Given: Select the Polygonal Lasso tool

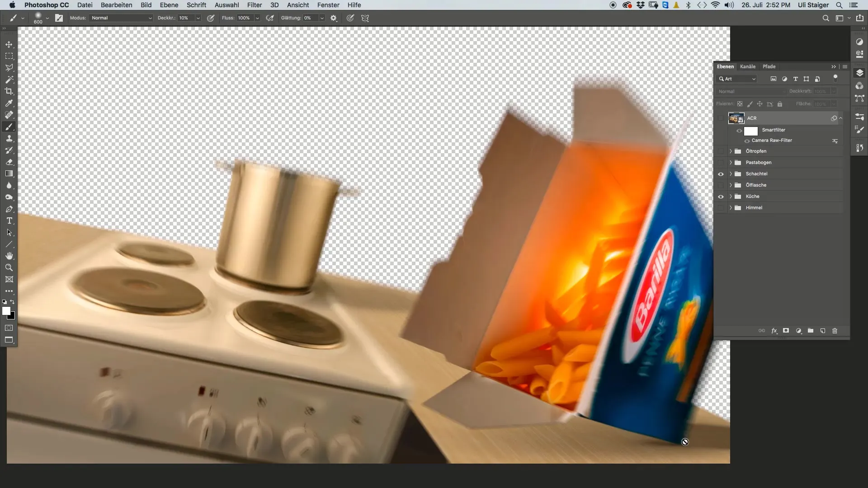Looking at the screenshot, I should coord(9,68).
